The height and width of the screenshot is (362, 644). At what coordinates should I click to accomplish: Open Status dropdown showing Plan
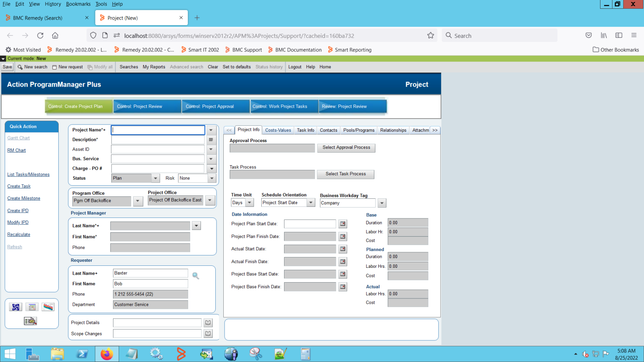pyautogui.click(x=155, y=178)
